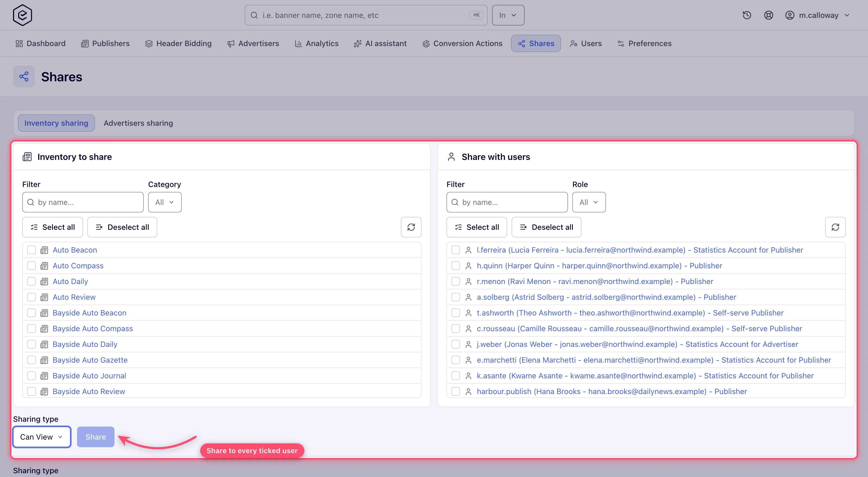Screen dimensions: 868x477
Task: Check the h.quinn Harper Quinn user checkbox
Action: tap(456, 266)
